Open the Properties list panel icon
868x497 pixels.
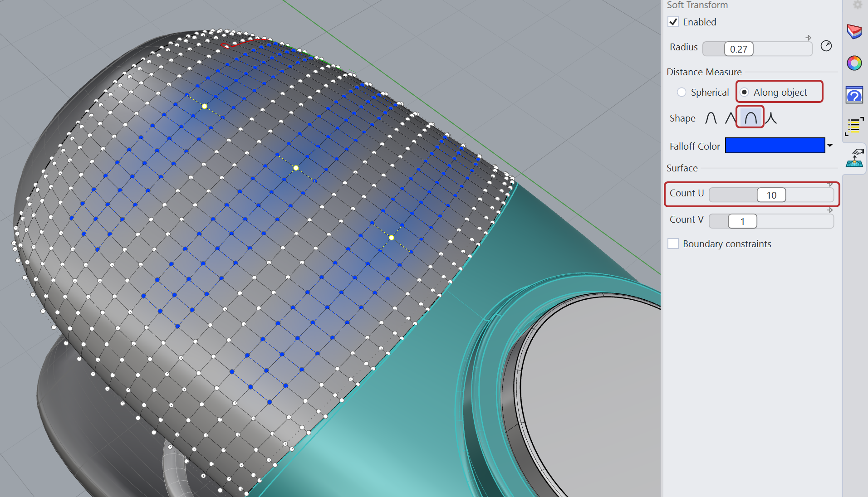point(854,127)
